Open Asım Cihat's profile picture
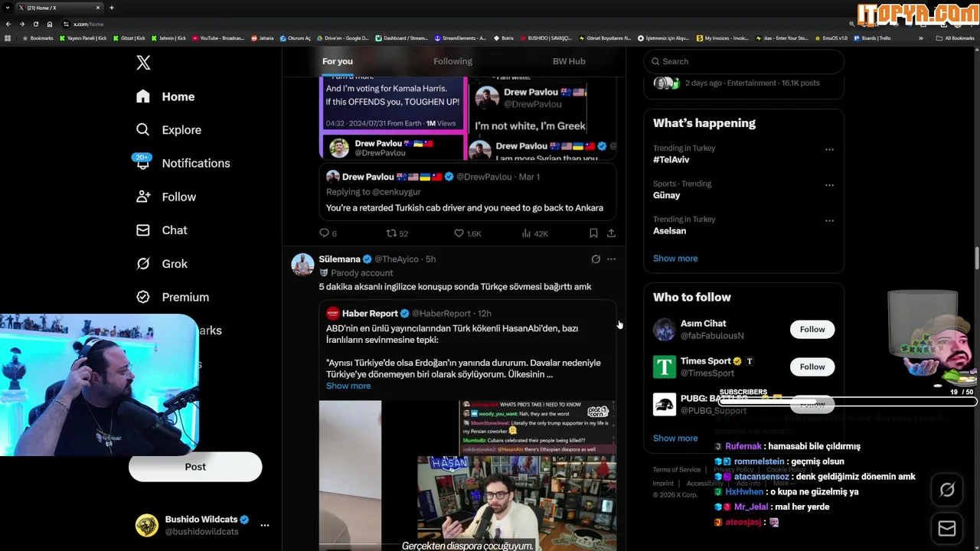Image resolution: width=980 pixels, height=551 pixels. tap(665, 330)
